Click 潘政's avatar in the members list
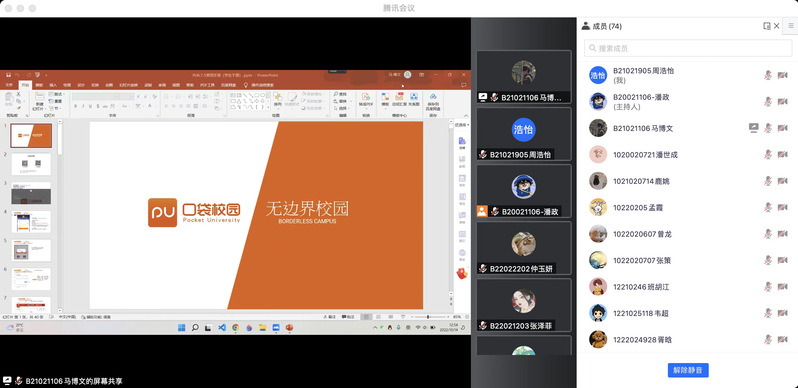 pos(598,101)
